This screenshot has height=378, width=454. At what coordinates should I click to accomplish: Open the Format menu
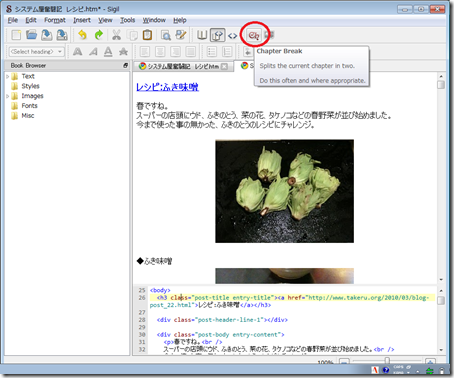(x=55, y=20)
